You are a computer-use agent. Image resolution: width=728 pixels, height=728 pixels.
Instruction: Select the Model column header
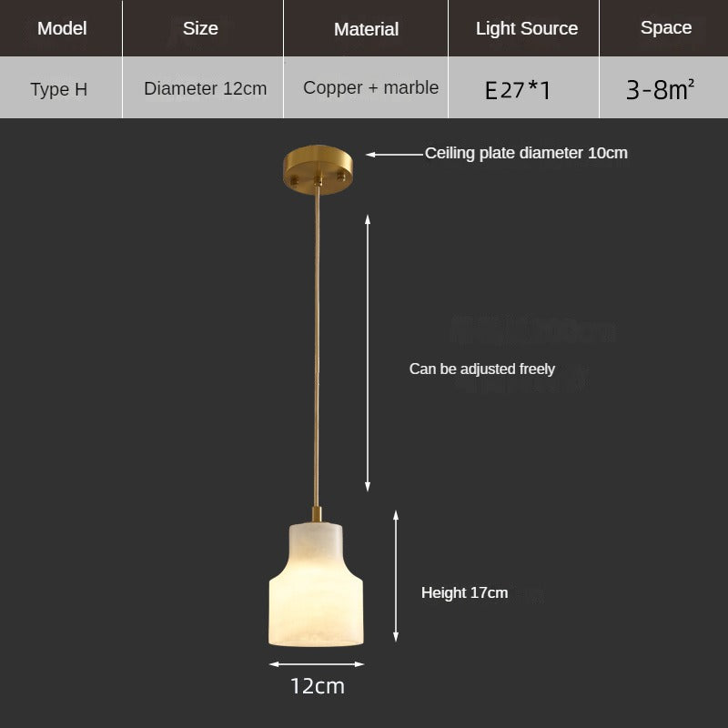click(x=61, y=28)
